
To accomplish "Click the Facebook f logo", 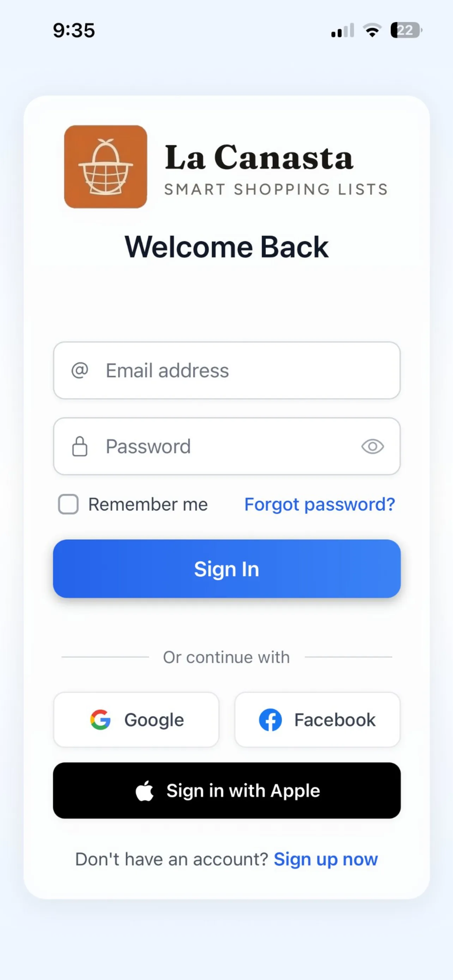I will [x=270, y=719].
